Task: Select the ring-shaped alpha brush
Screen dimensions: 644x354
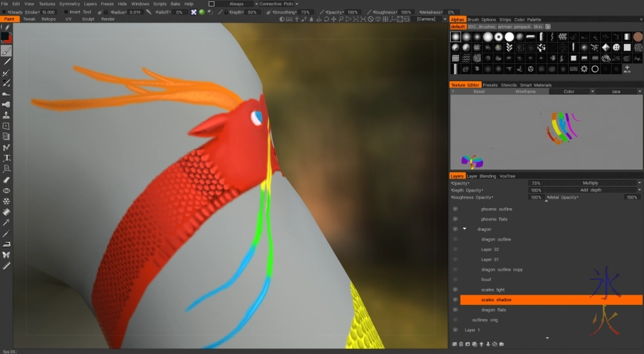Action: click(x=594, y=69)
